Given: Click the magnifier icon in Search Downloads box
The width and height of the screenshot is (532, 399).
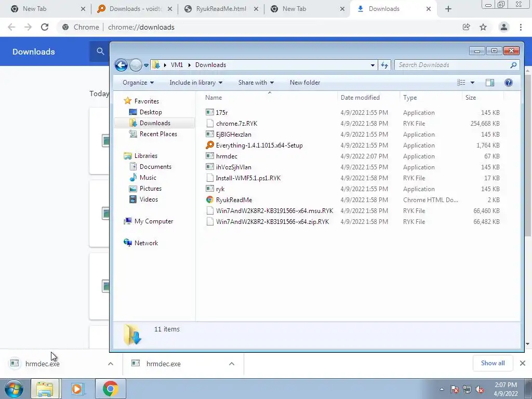Looking at the screenshot, I should pyautogui.click(x=514, y=65).
